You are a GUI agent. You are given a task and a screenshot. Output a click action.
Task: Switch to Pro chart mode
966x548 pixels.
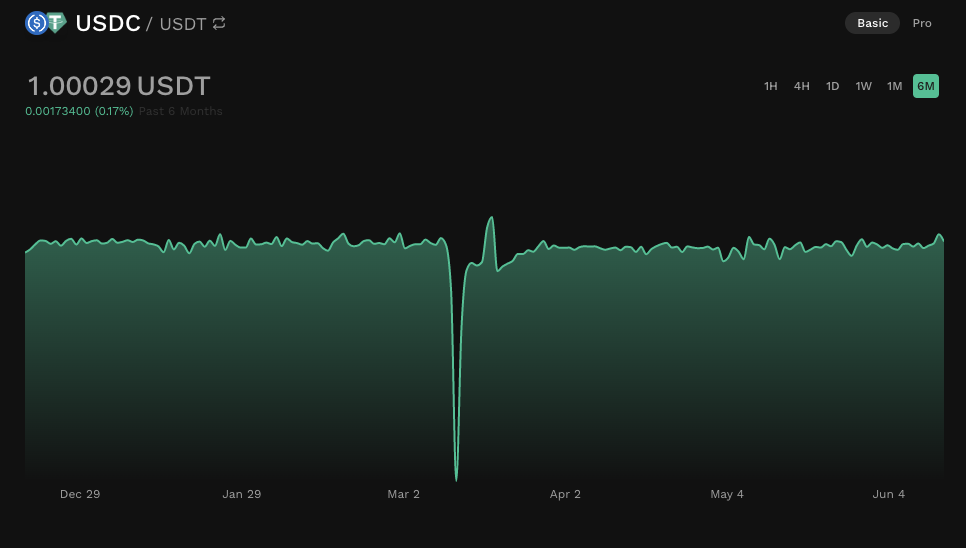[922, 23]
